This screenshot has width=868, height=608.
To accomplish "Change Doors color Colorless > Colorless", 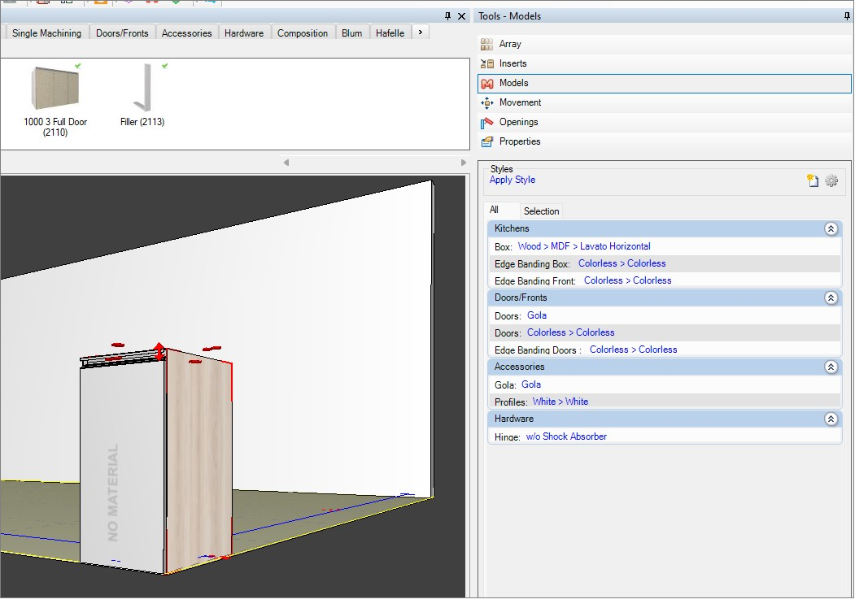I will point(571,332).
